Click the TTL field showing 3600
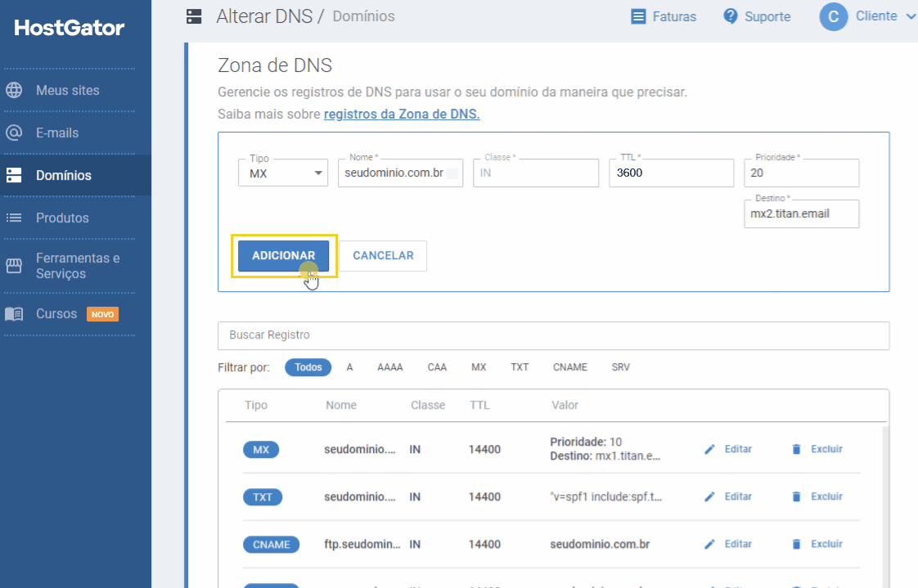Image resolution: width=918 pixels, height=588 pixels. (671, 173)
